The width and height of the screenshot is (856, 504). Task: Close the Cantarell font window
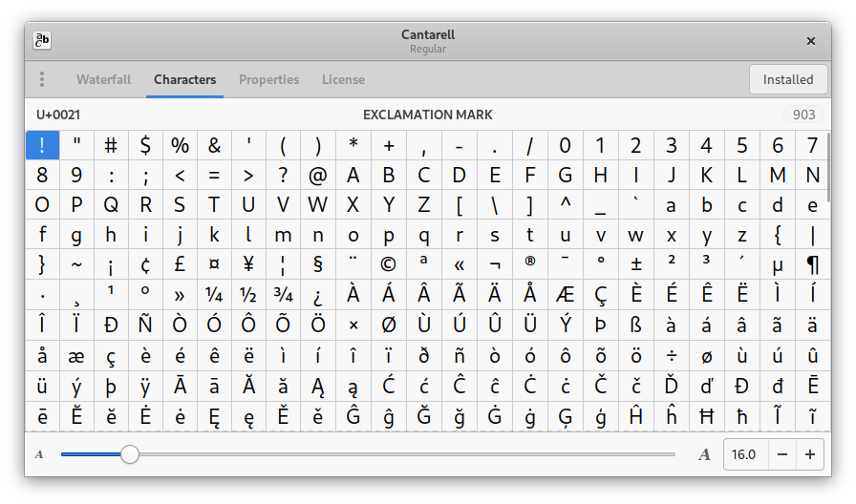click(810, 41)
